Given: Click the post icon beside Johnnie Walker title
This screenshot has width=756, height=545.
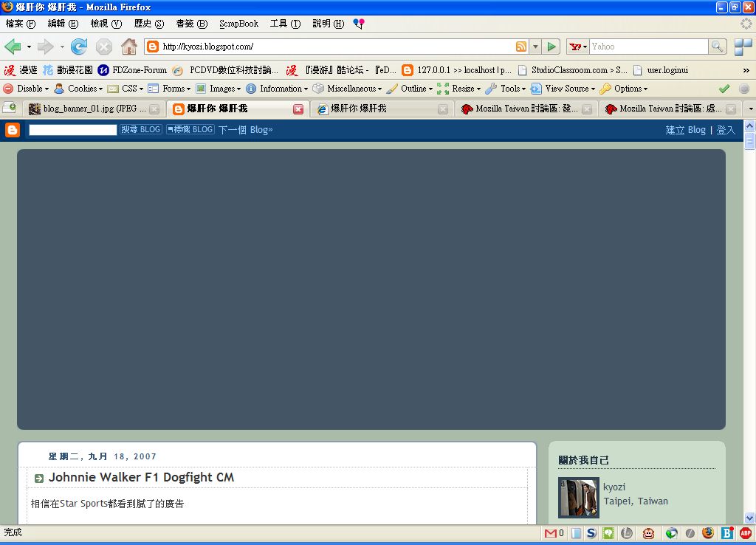Looking at the screenshot, I should coord(39,479).
